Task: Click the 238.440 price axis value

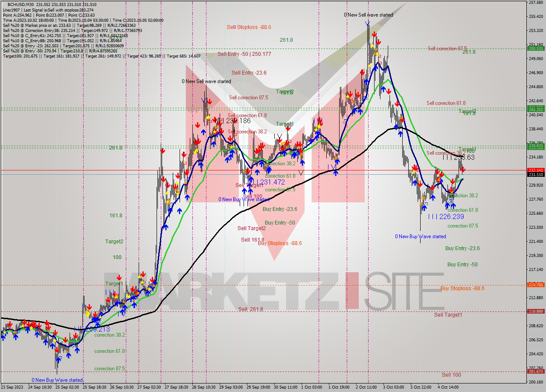Action: click(x=536, y=129)
